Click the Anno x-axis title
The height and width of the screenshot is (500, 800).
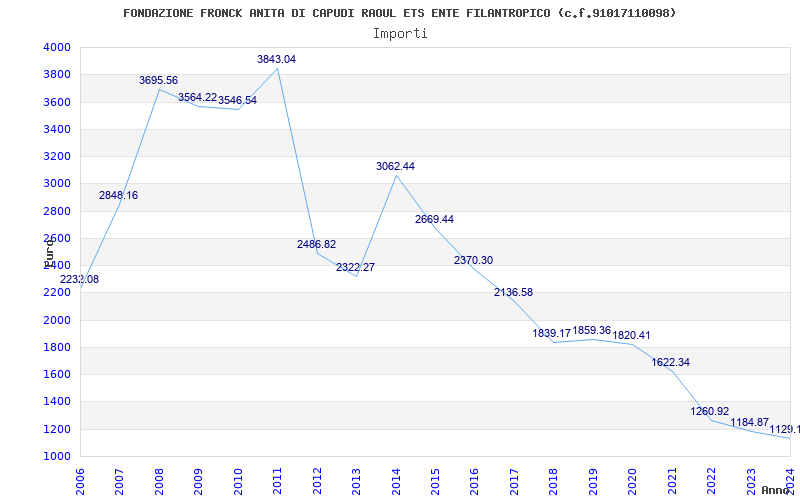(x=774, y=490)
